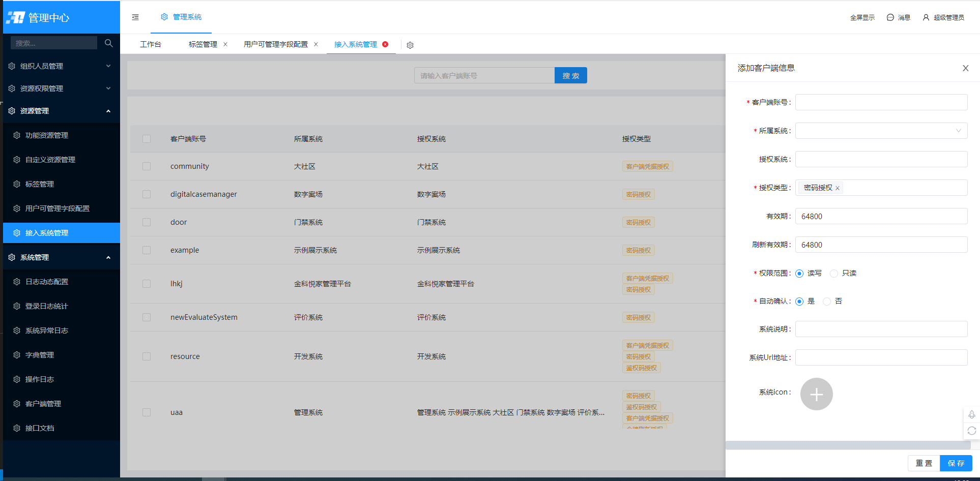Click the gear icon beside 系统异常日志
Viewport: 980px width, 481px height.
tap(17, 330)
